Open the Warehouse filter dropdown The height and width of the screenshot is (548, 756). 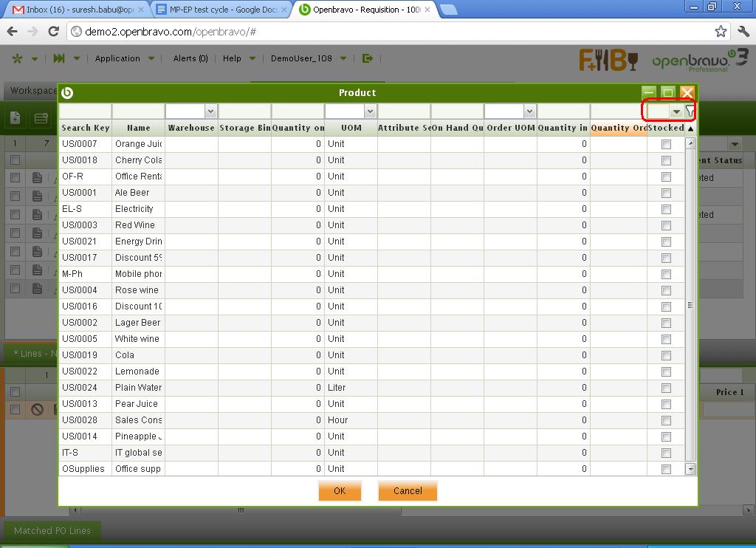[210, 112]
